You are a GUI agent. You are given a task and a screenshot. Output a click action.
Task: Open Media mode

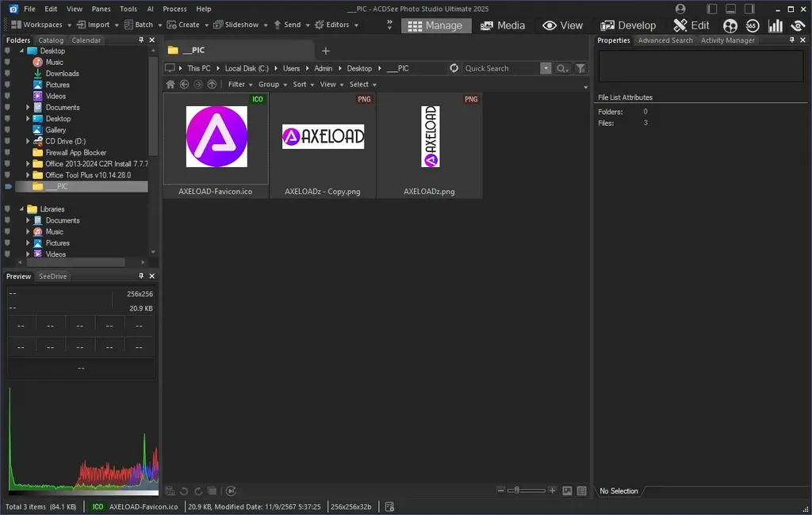tap(502, 25)
